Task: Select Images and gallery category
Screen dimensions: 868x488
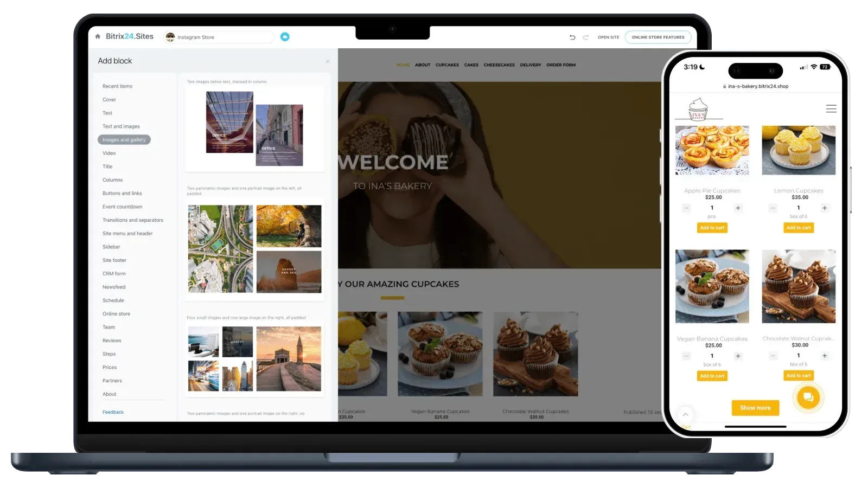Action: click(x=124, y=140)
